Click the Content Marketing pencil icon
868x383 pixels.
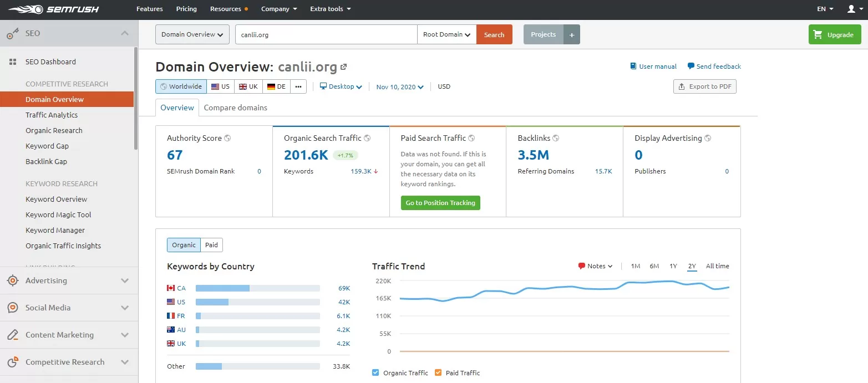pos(13,335)
